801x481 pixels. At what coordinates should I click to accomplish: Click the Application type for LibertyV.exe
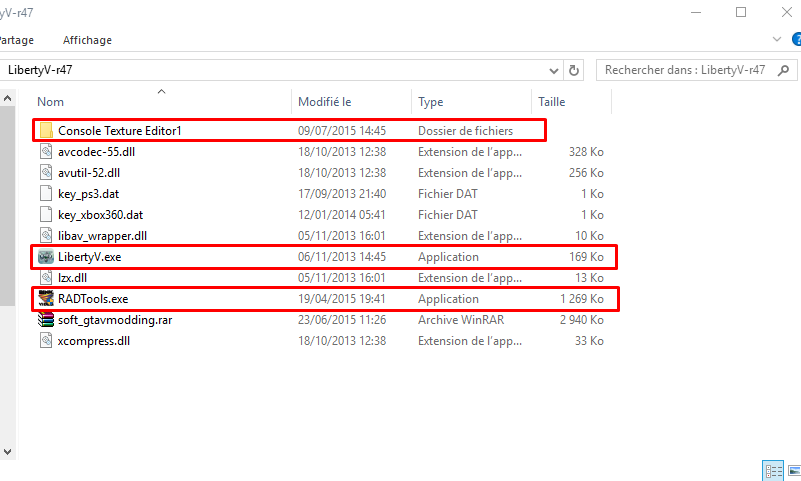tap(448, 257)
